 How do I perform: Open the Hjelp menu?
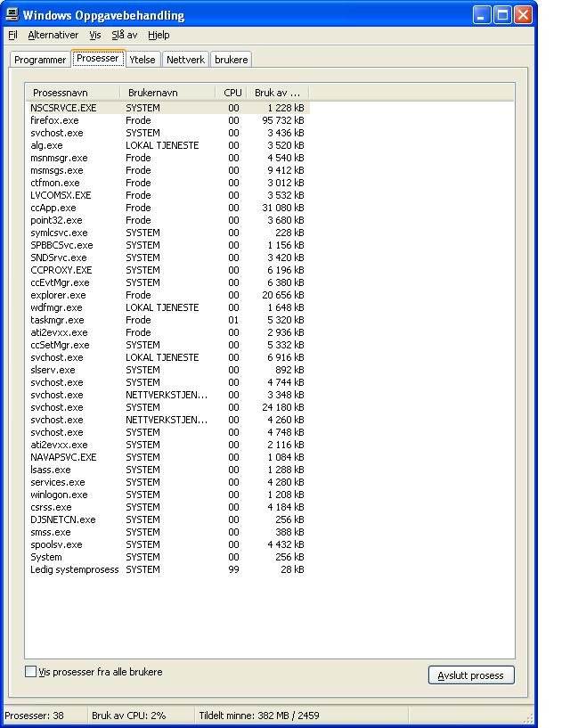(x=159, y=35)
